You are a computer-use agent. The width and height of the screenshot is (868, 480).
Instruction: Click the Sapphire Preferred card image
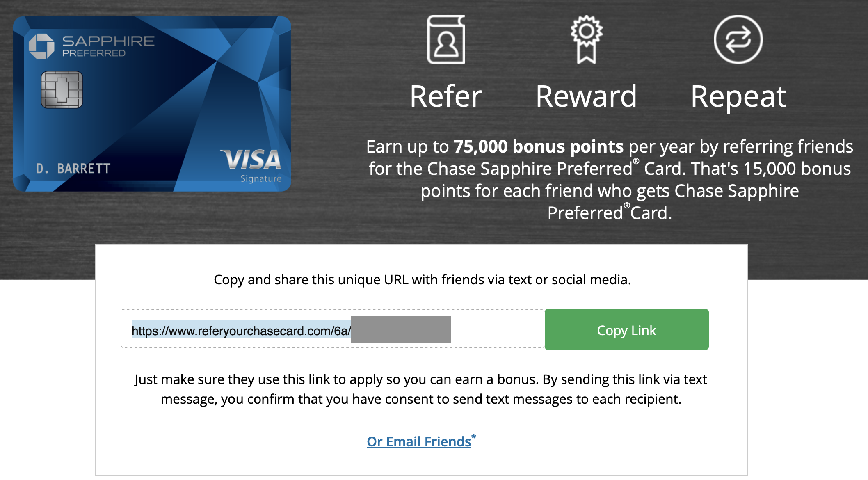point(152,104)
